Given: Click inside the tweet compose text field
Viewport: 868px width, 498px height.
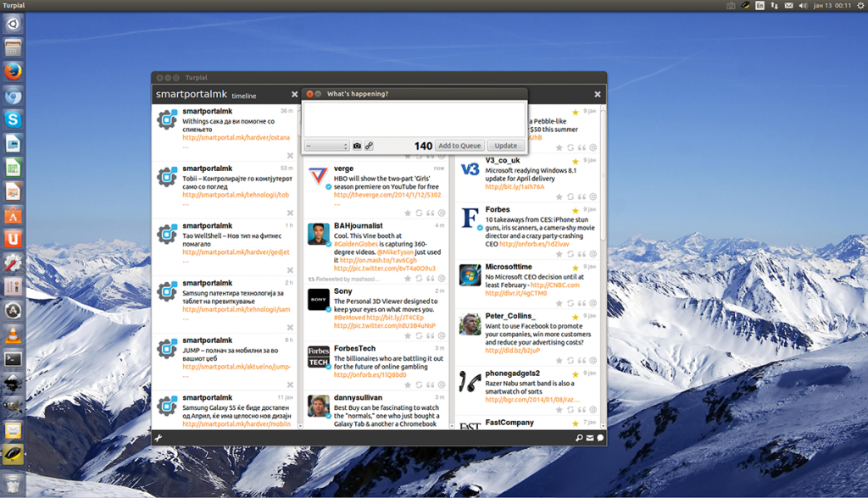Looking at the screenshot, I should coord(415,119).
